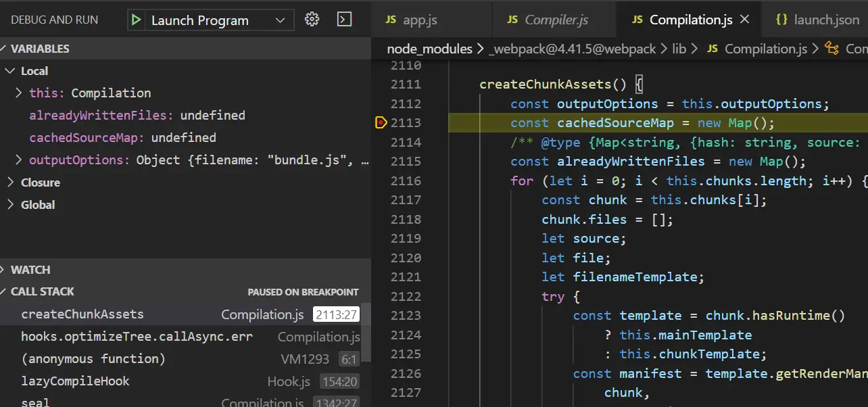Click the VM1293 6:1 source label
This screenshot has height=407, width=868.
pos(320,359)
